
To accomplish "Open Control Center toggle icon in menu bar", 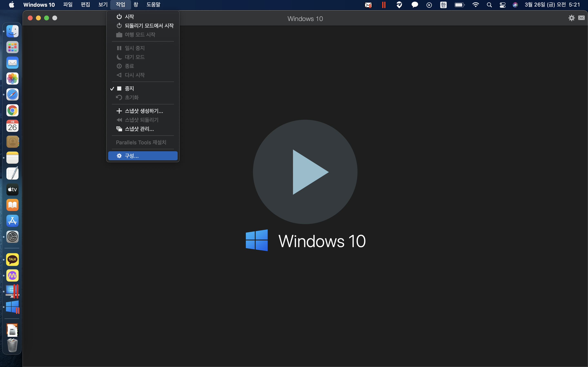I will pyautogui.click(x=502, y=5).
